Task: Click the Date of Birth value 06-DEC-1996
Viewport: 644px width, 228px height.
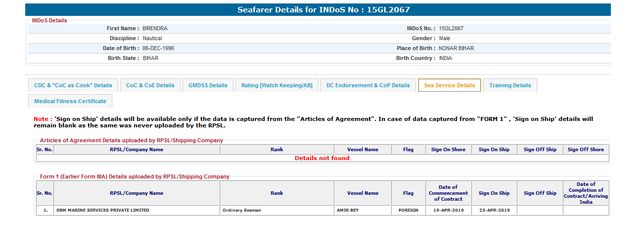Action: [x=158, y=48]
